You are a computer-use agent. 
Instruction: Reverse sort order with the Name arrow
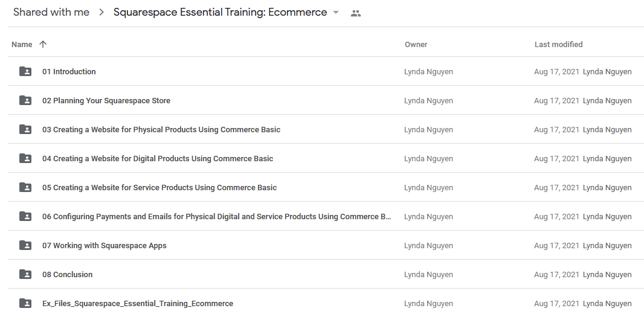tap(43, 44)
